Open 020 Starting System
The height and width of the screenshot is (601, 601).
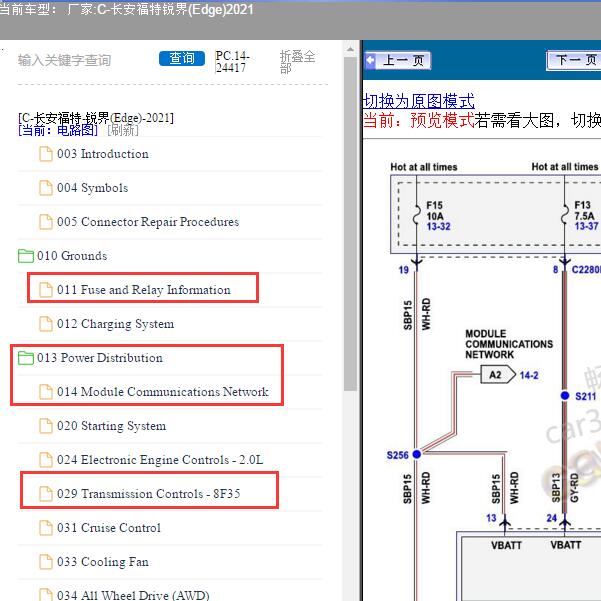(112, 426)
